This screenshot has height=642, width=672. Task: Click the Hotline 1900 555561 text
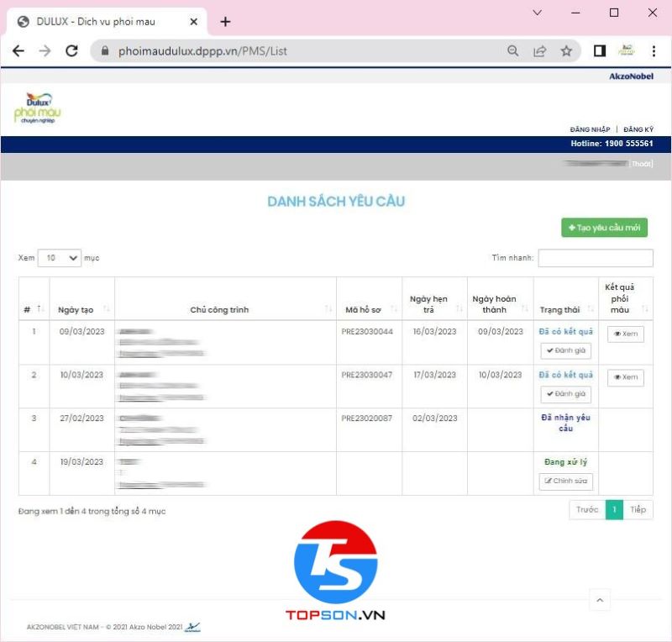click(x=612, y=144)
